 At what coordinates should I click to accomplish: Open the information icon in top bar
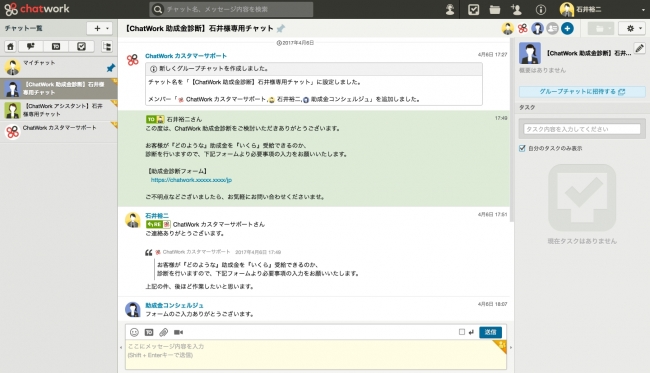[541, 9]
